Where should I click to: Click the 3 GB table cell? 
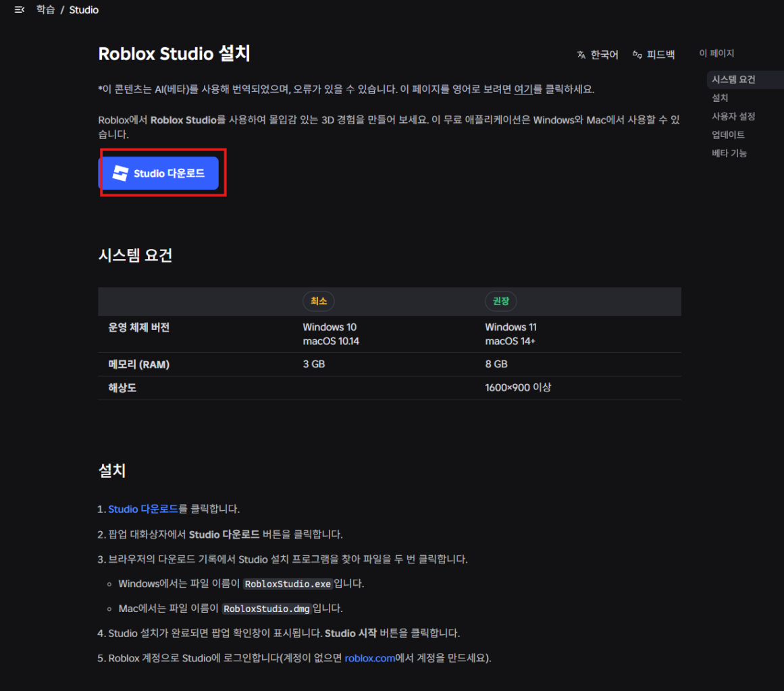[x=314, y=364]
